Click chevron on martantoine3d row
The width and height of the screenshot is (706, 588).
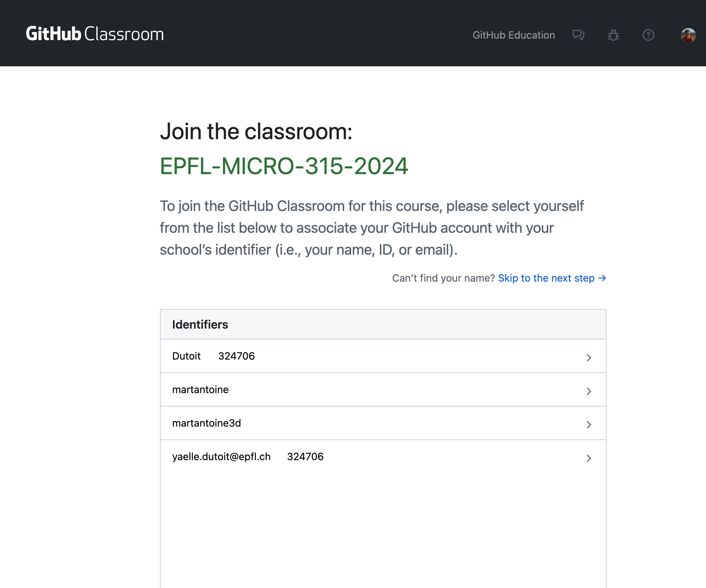click(x=589, y=424)
